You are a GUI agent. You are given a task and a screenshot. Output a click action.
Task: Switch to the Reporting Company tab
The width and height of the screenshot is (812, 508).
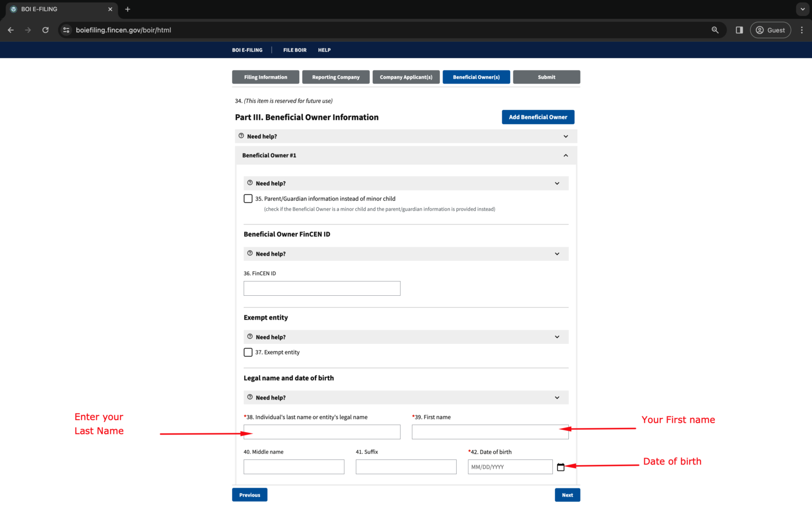(x=336, y=77)
